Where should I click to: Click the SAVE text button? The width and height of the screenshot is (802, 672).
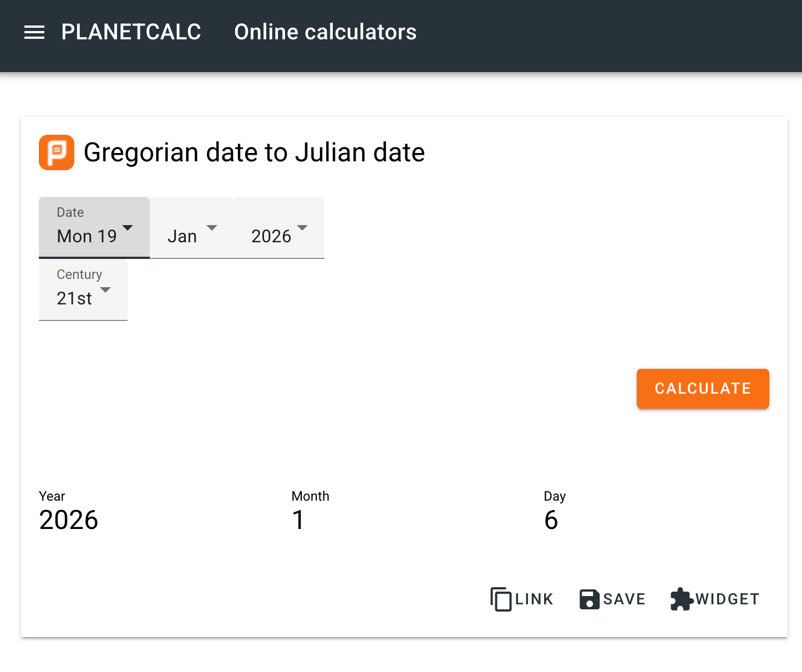(x=625, y=599)
